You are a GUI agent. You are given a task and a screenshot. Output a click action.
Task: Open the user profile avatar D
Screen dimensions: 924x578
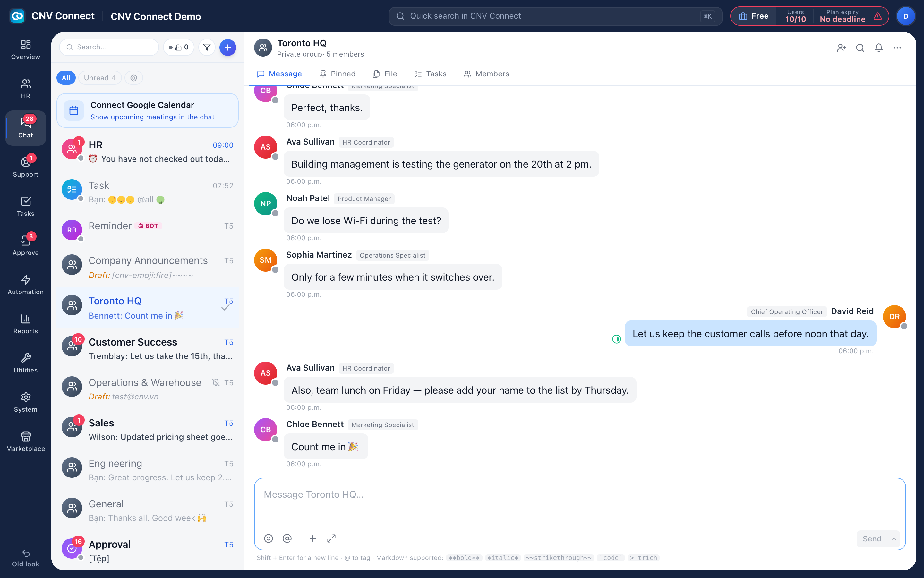tap(906, 16)
